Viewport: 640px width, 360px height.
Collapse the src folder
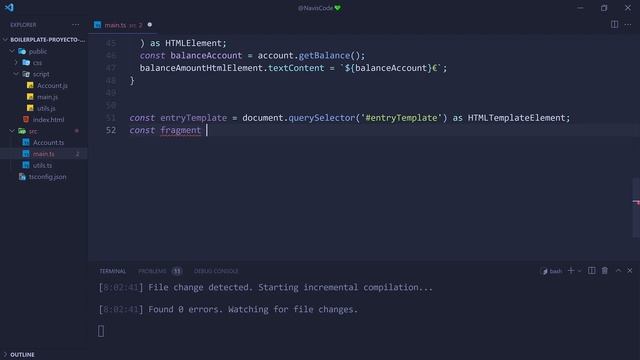tap(12, 131)
